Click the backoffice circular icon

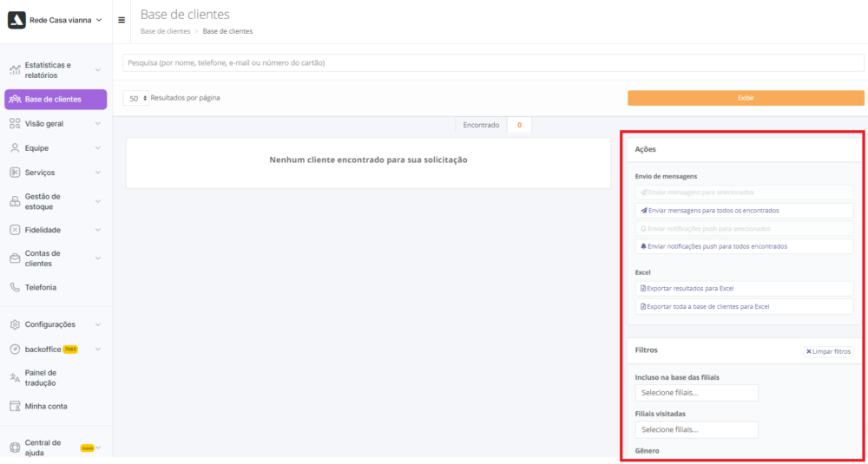coord(15,350)
